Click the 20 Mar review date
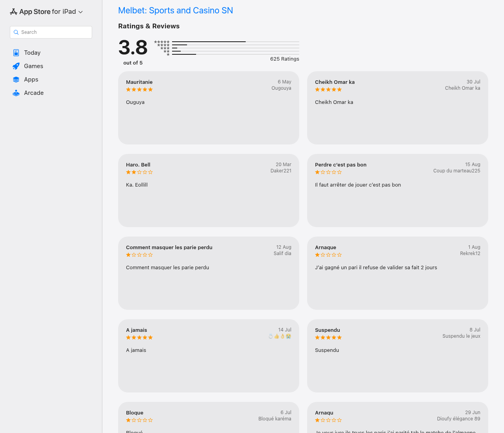The width and height of the screenshot is (504, 433). (x=283, y=165)
